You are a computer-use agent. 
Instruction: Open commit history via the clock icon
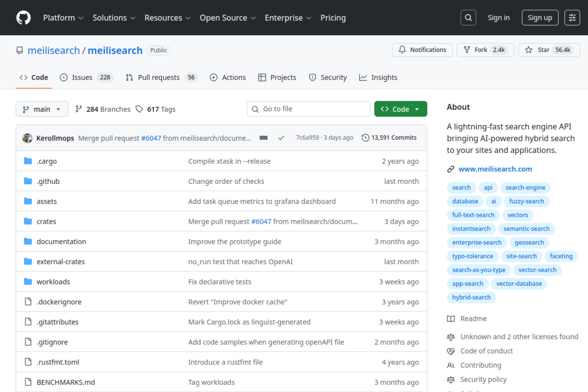tap(365, 137)
